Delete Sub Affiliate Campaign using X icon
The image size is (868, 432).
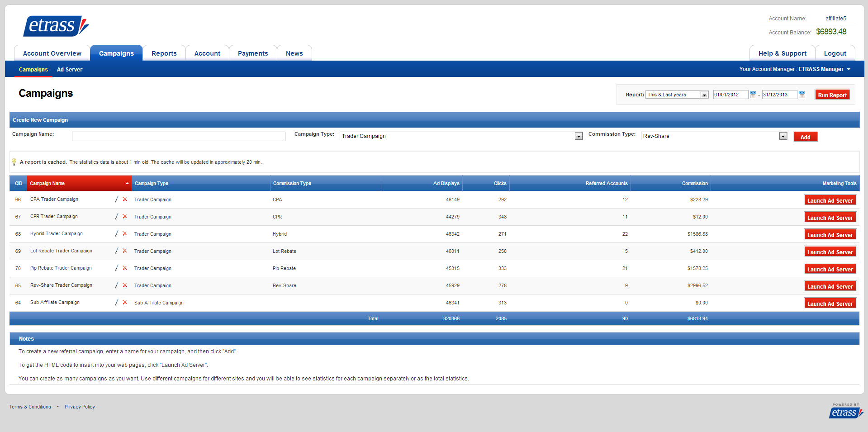[x=125, y=302]
